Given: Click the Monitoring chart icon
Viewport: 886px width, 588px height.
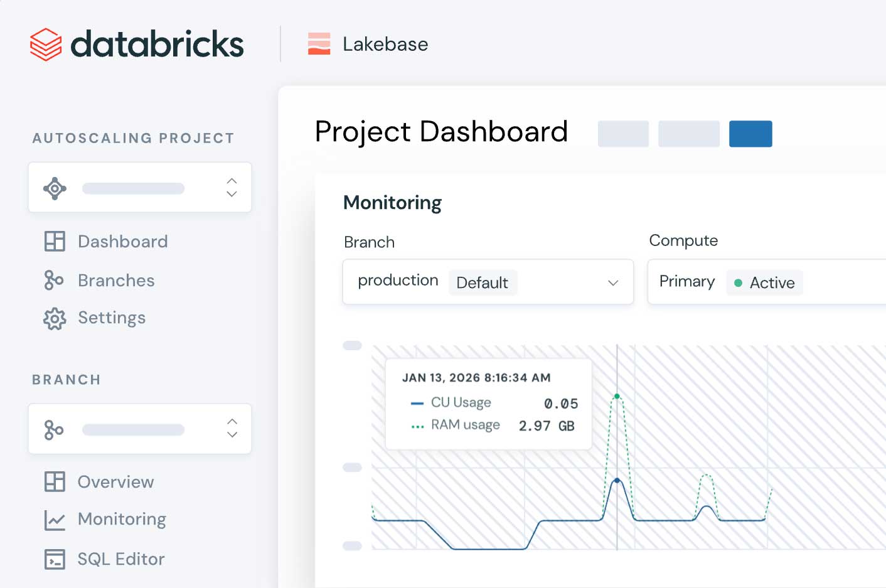Looking at the screenshot, I should pos(55,520).
